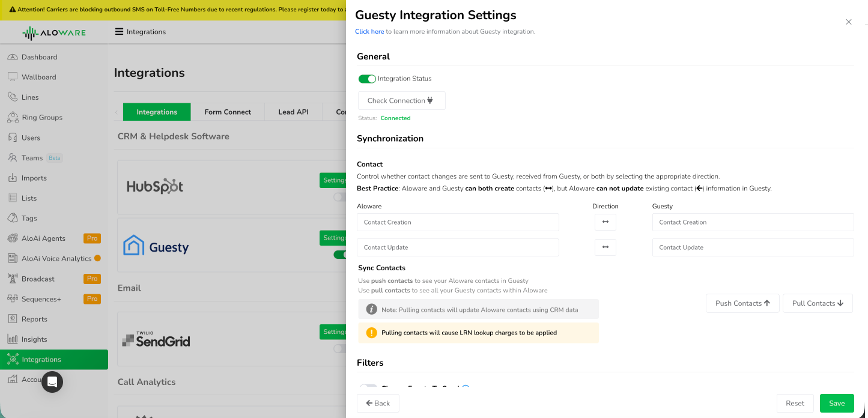Click the Lines phone icon

click(x=12, y=97)
